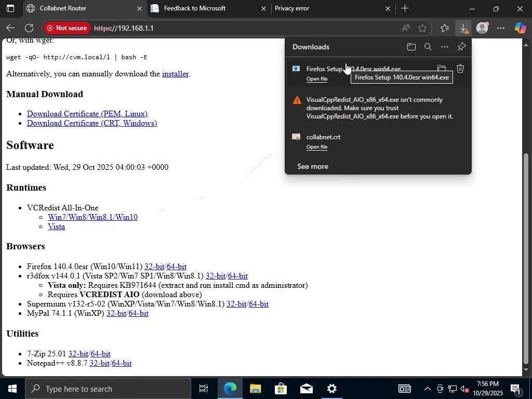532x399 pixels.
Task: Click the installer link
Action: point(175,74)
